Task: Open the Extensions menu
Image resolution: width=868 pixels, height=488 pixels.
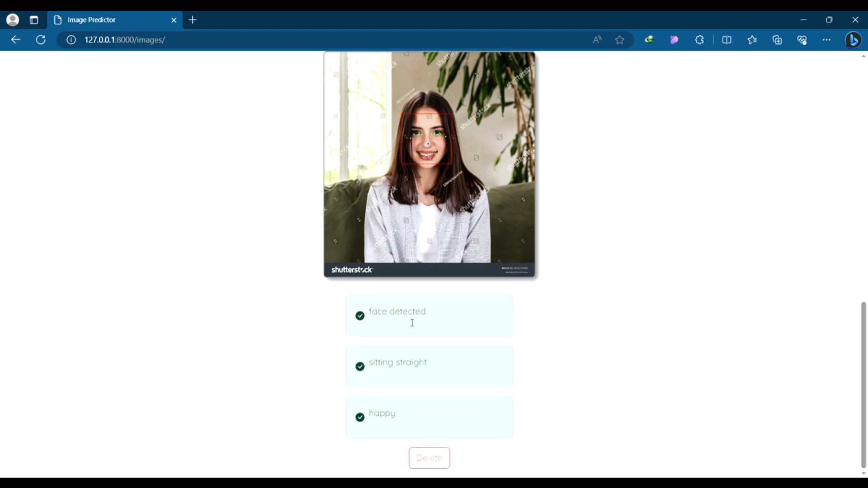Action: tap(699, 40)
